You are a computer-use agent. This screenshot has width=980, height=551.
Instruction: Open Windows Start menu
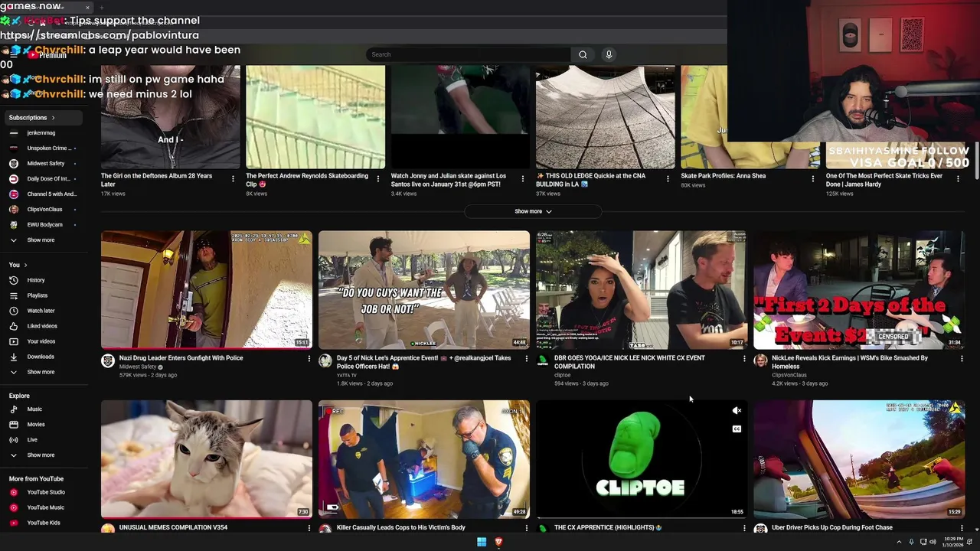[482, 542]
